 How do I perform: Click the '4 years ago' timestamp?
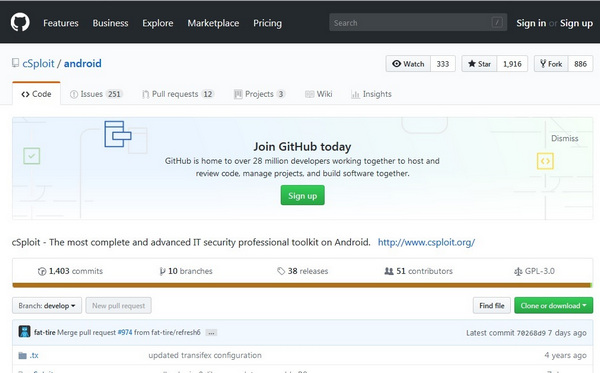[x=565, y=355]
